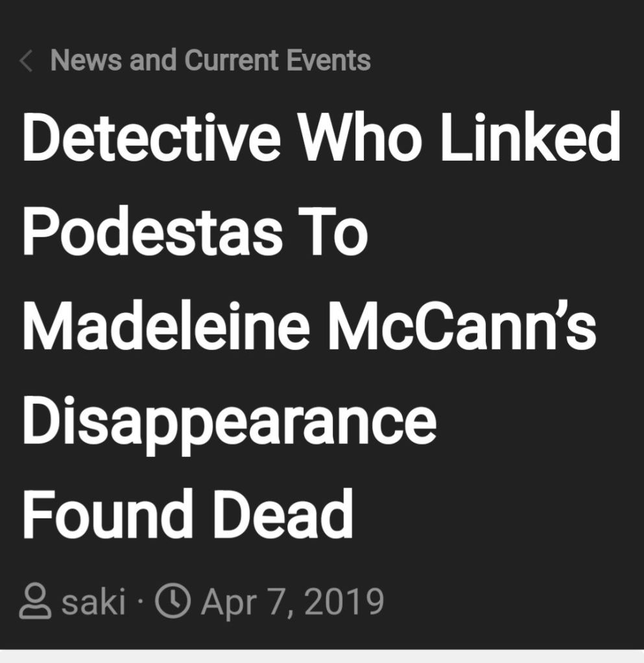The image size is (644, 663).
Task: Click the author person icon
Action: pos(35,601)
